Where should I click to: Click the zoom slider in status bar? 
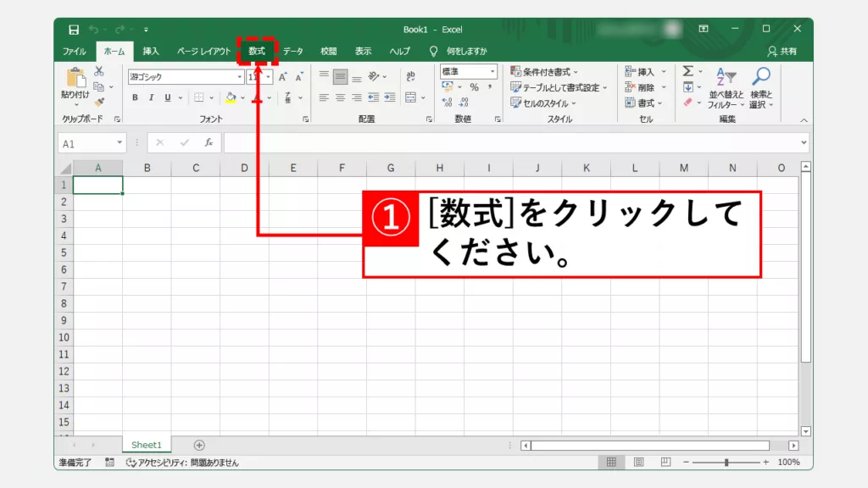click(726, 463)
